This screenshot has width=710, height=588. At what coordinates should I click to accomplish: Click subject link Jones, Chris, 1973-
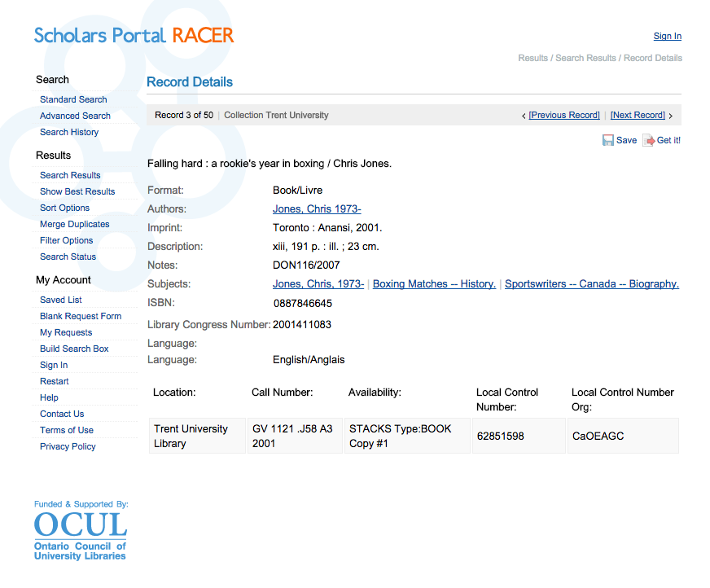[318, 284]
